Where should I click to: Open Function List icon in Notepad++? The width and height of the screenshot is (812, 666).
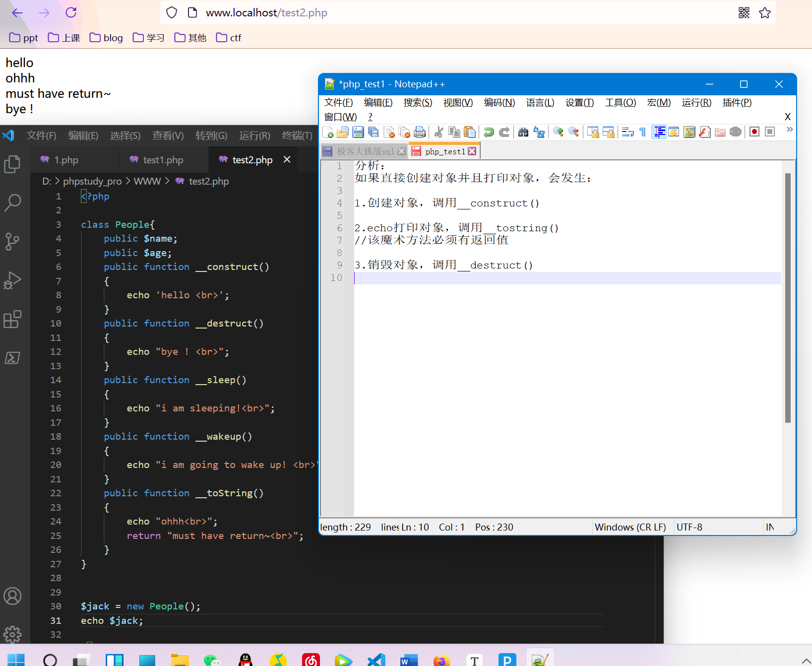pyautogui.click(x=705, y=132)
